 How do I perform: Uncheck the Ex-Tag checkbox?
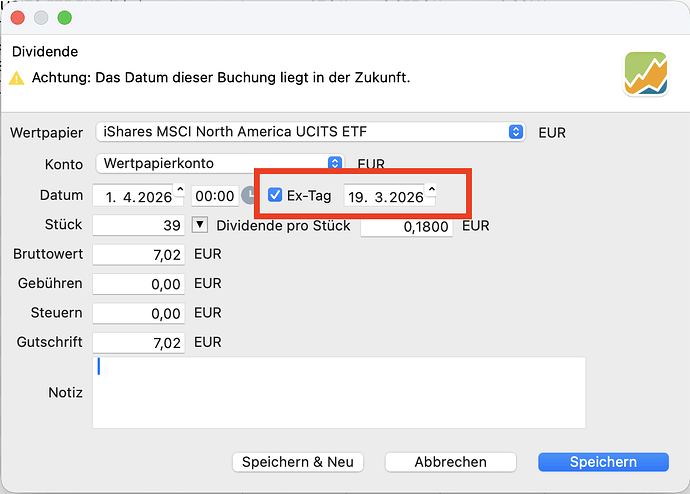275,196
